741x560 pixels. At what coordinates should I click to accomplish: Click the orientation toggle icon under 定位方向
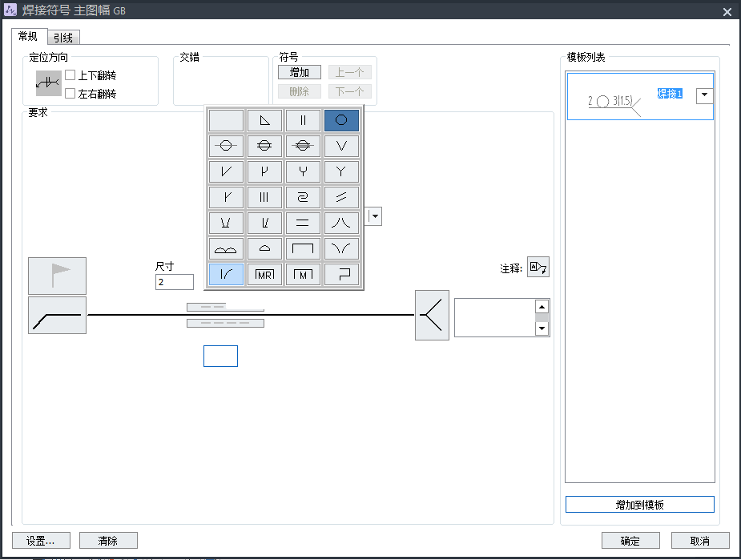pyautogui.click(x=48, y=83)
